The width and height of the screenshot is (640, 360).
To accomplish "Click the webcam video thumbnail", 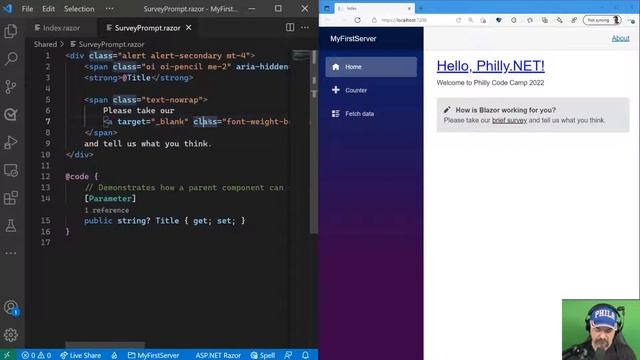I will (601, 330).
